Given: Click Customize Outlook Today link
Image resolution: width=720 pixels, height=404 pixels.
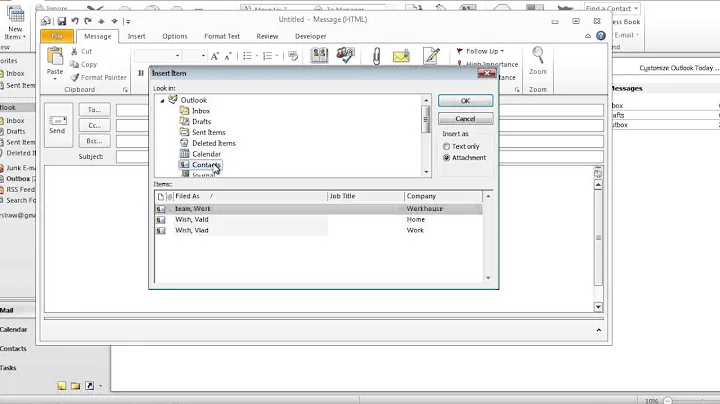Looking at the screenshot, I should coord(679,68).
